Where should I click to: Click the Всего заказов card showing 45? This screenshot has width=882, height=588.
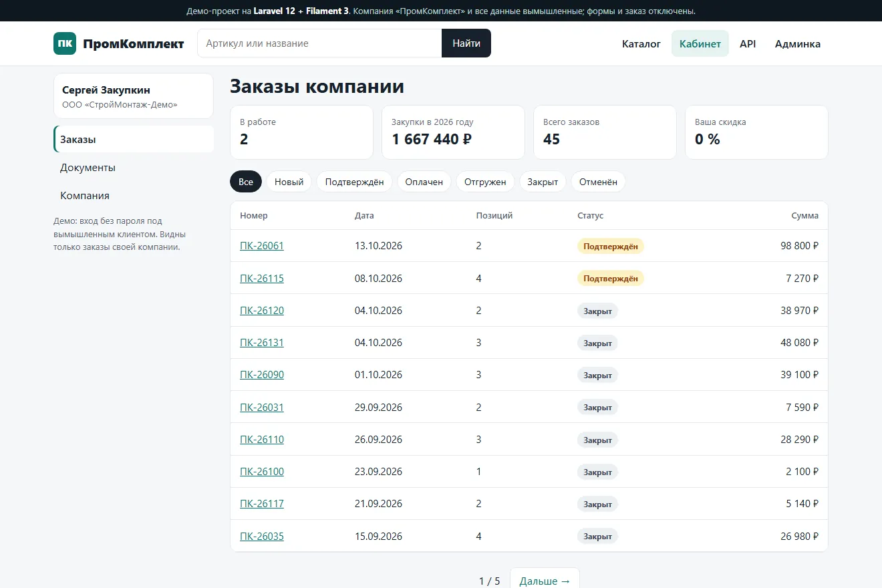coord(605,132)
